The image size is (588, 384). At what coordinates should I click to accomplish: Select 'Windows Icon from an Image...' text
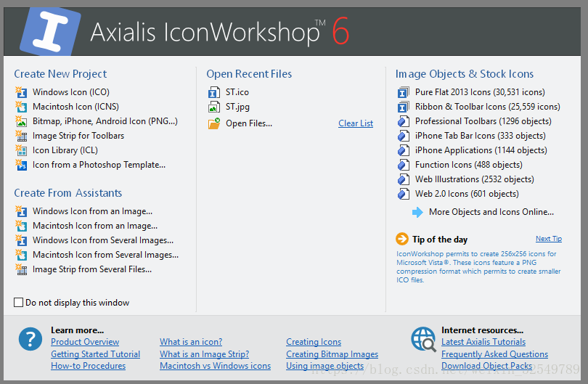tap(93, 211)
